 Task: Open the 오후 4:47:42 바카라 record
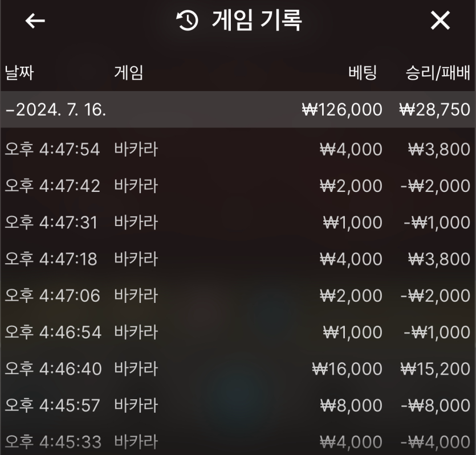point(238,186)
